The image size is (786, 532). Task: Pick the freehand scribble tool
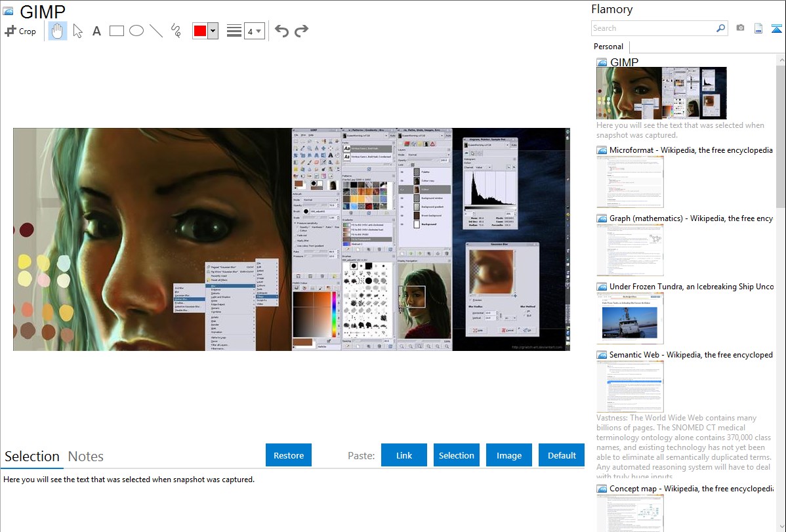click(176, 31)
